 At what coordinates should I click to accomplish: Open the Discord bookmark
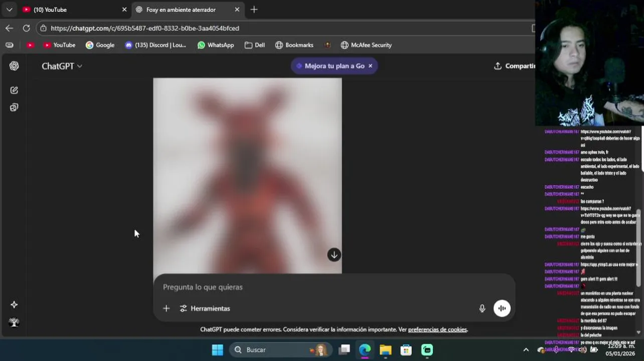155,45
